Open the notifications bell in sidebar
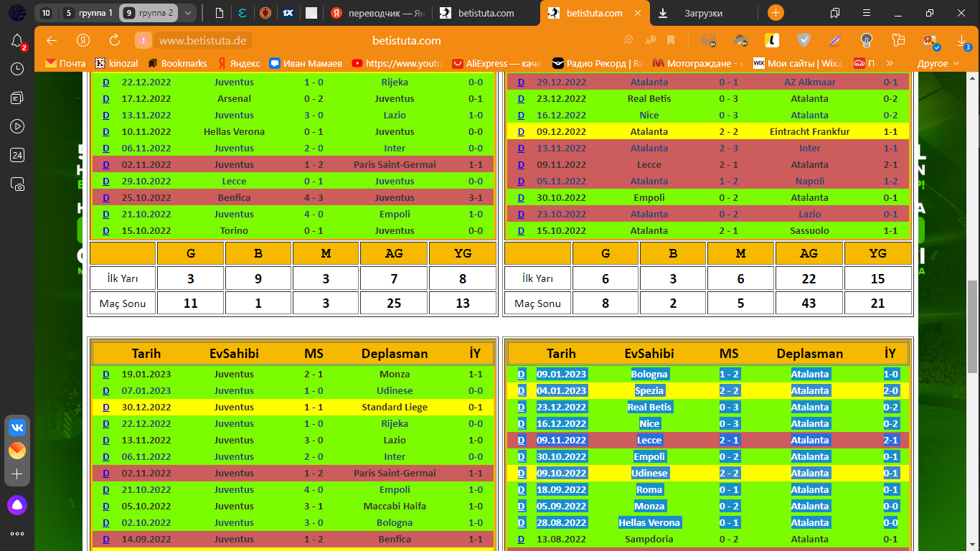The height and width of the screenshot is (551, 980). click(17, 42)
